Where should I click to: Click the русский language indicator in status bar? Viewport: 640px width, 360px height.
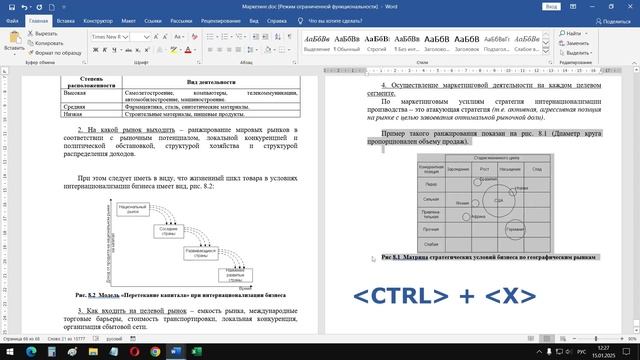pos(115,339)
